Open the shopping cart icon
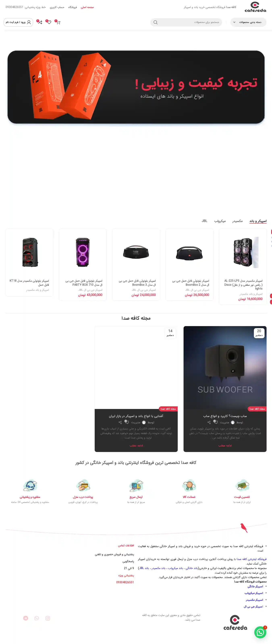Screen dimensions: 272x644 58,23
